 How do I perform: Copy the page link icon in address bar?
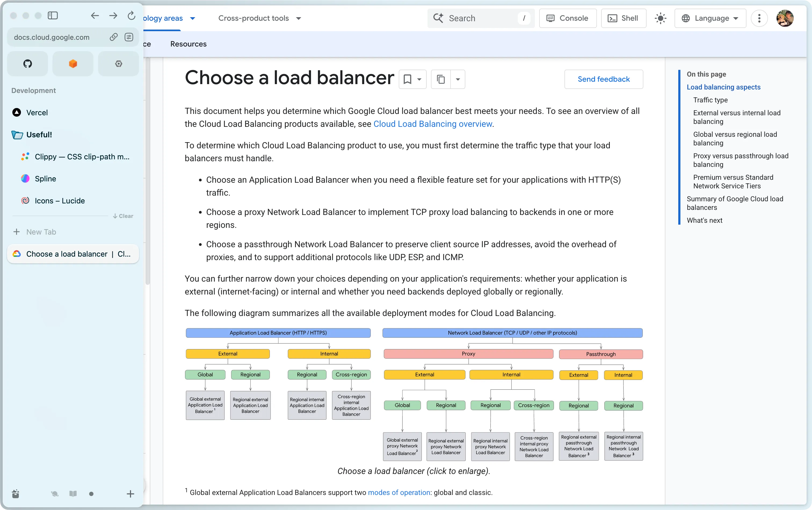(x=114, y=37)
